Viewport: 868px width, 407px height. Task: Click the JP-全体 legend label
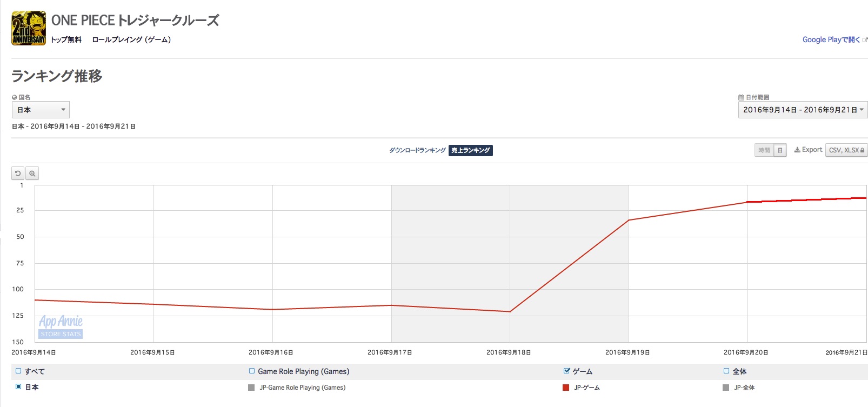[744, 388]
